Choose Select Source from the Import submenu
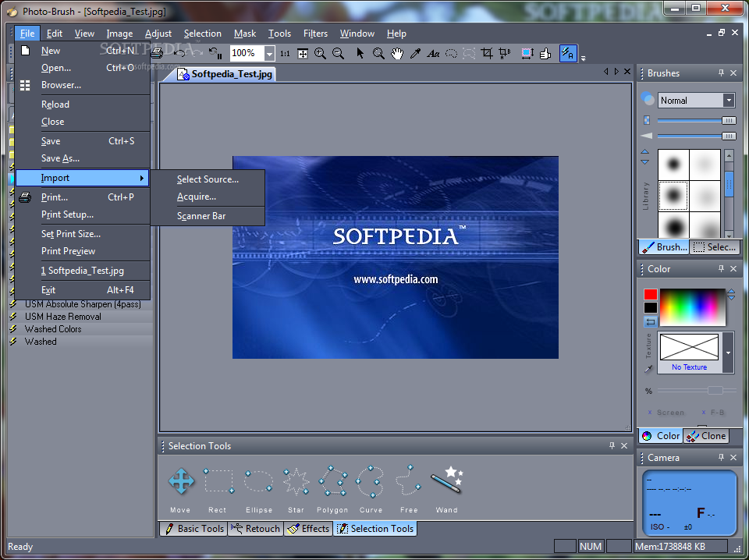Screen dimensions: 749x560 point(208,179)
